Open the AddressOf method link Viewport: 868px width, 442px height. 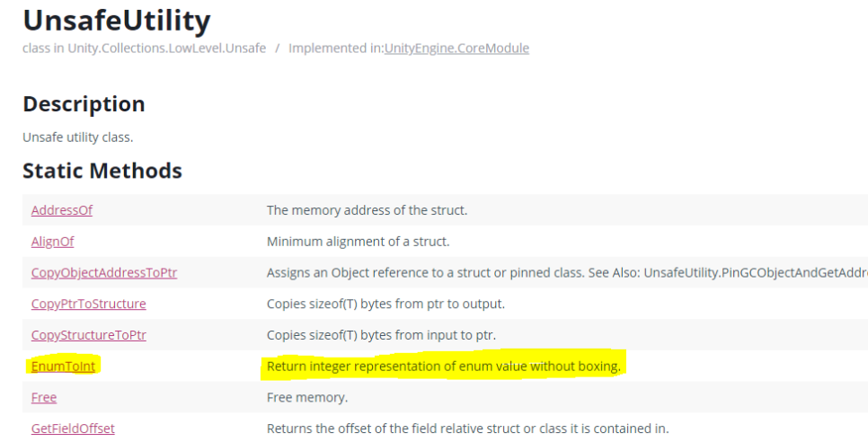coord(62,210)
